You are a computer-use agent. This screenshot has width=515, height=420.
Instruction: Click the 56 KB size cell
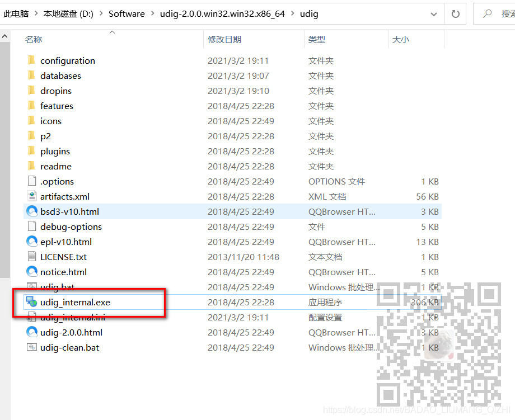[427, 196]
